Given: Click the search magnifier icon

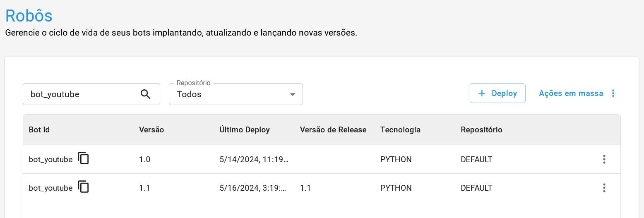Looking at the screenshot, I should click(145, 94).
